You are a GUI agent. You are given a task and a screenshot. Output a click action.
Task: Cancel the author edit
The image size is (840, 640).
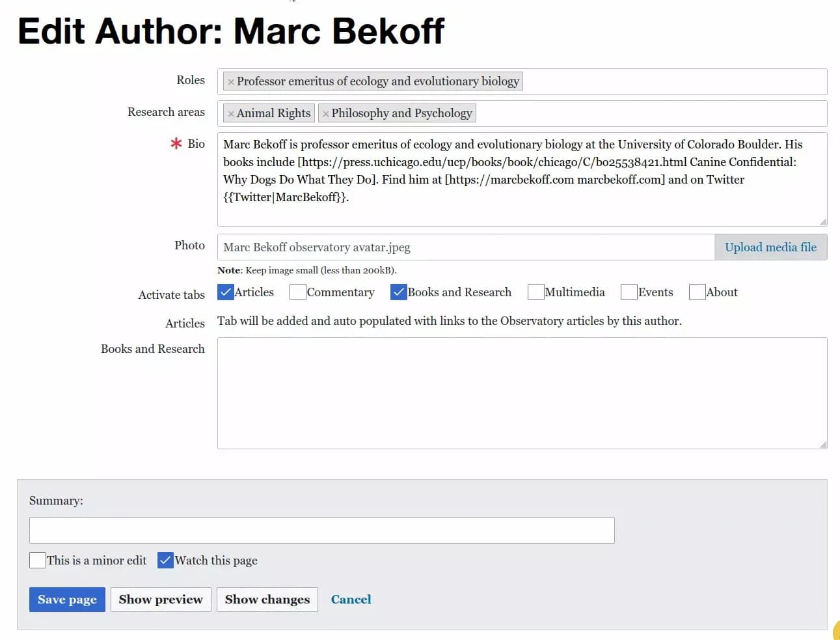click(350, 599)
